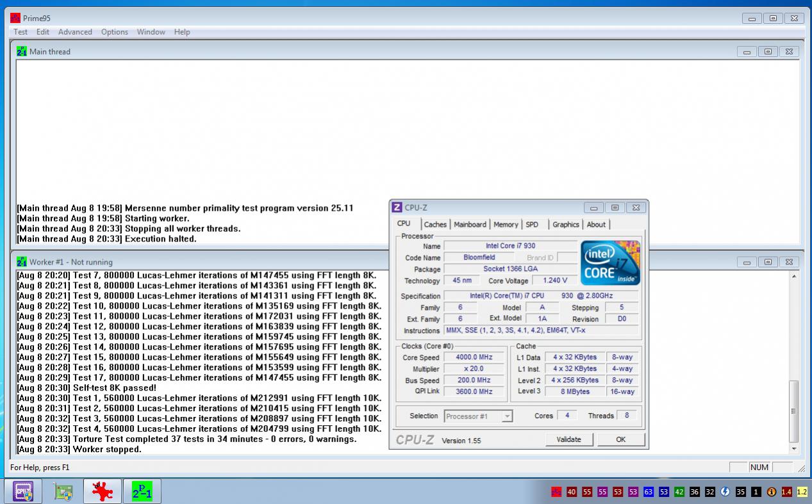Click the Worker window scrollbar up arrow

[x=794, y=277]
